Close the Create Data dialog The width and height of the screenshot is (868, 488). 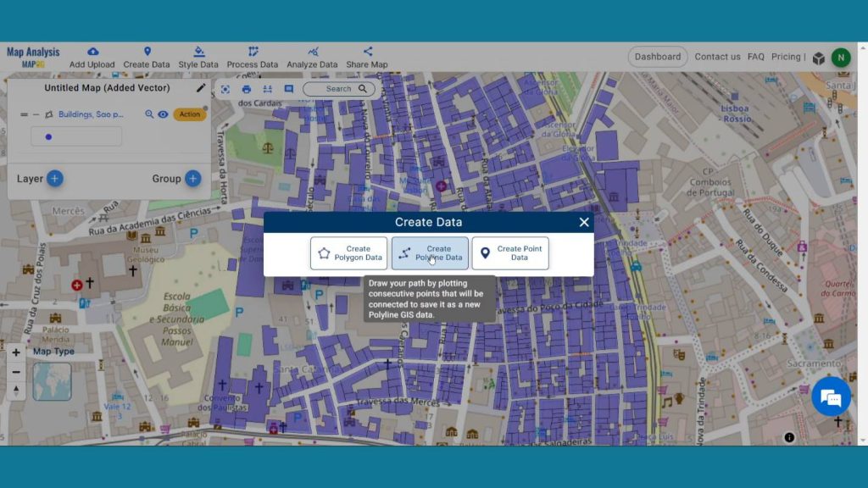(x=584, y=222)
